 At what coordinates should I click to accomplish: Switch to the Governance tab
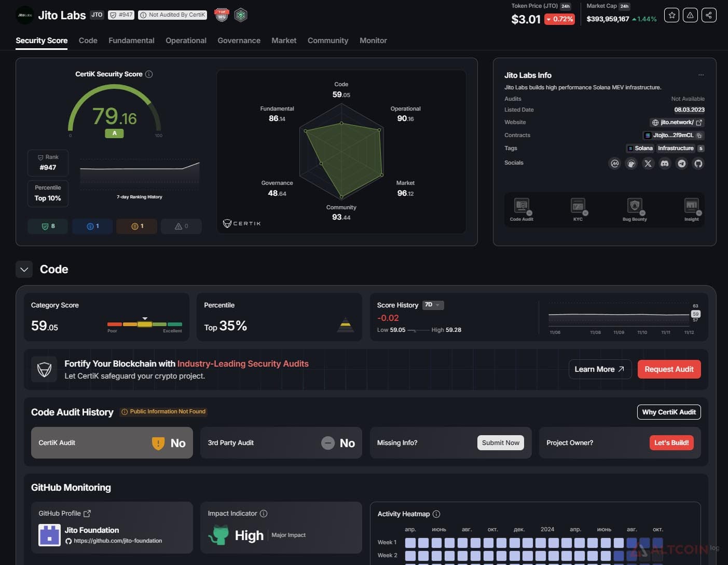tap(239, 41)
